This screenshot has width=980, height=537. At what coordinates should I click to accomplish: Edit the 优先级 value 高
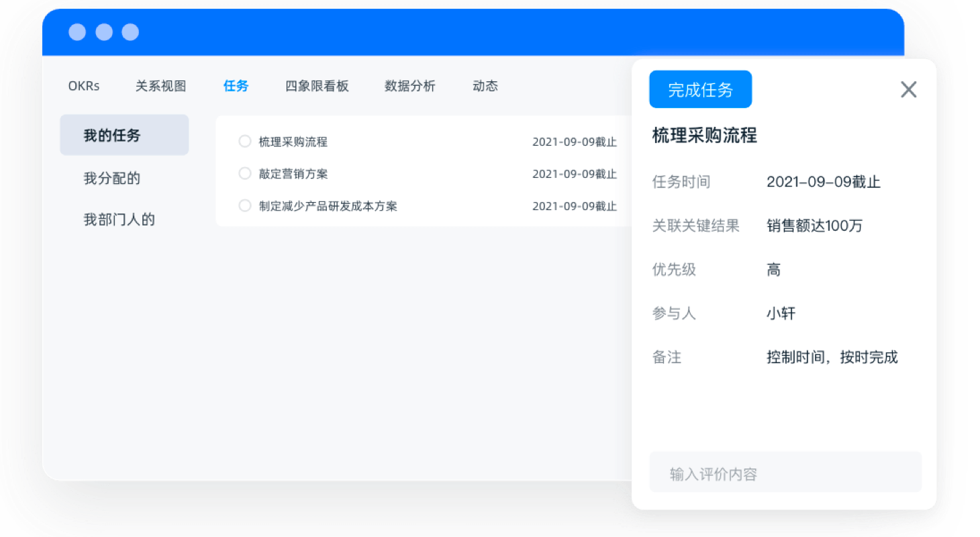[x=774, y=270]
